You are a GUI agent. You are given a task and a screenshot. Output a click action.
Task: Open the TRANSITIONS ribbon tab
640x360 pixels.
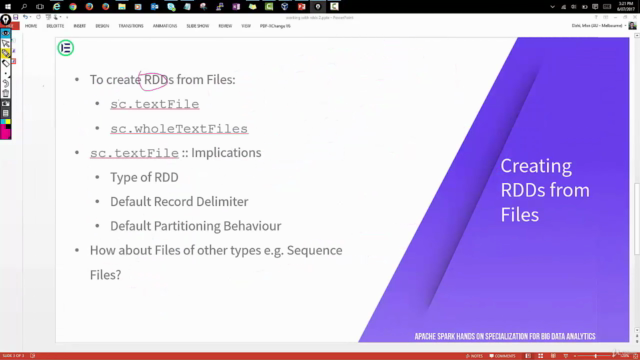131,26
